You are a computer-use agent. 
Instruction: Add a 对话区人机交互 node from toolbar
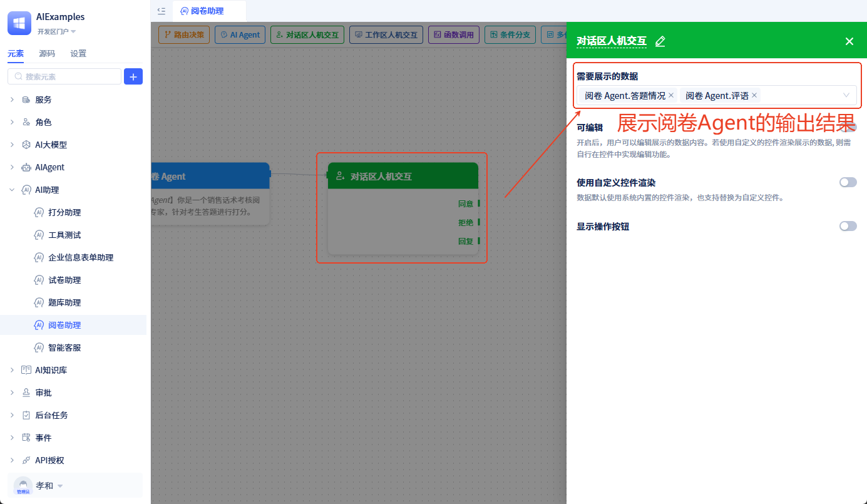click(x=307, y=34)
